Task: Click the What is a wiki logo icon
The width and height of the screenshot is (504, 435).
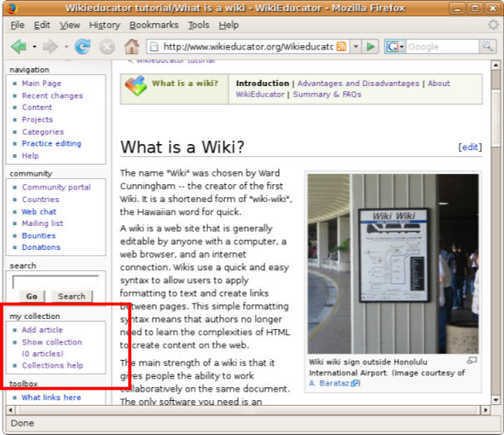Action: [x=136, y=85]
